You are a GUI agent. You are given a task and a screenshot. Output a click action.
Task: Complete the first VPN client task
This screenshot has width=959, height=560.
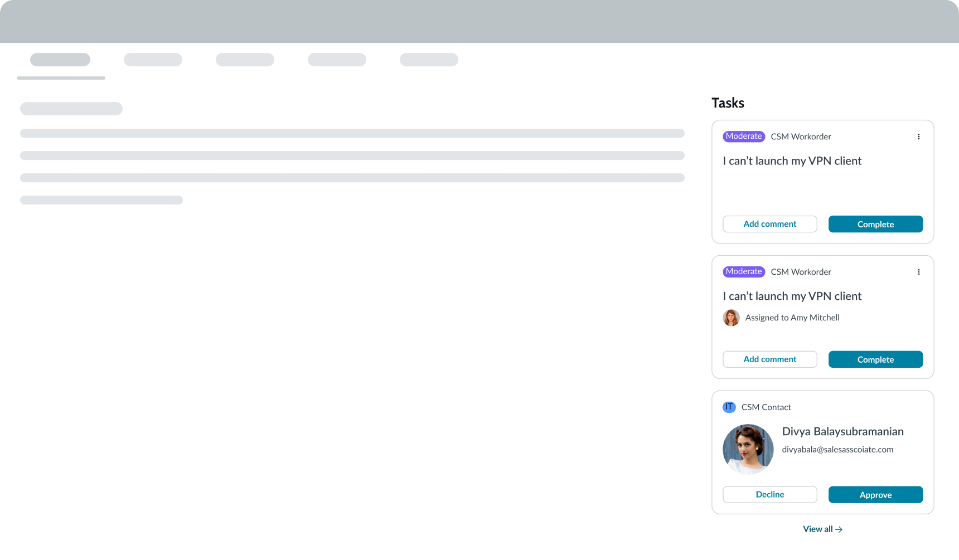point(875,224)
